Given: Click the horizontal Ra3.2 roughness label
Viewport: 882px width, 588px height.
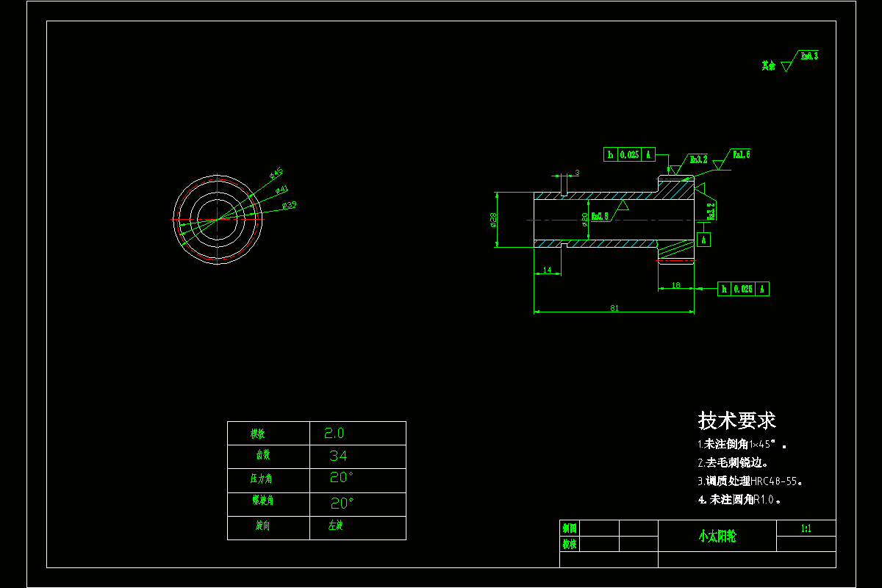Looking at the screenshot, I should coord(698,159).
